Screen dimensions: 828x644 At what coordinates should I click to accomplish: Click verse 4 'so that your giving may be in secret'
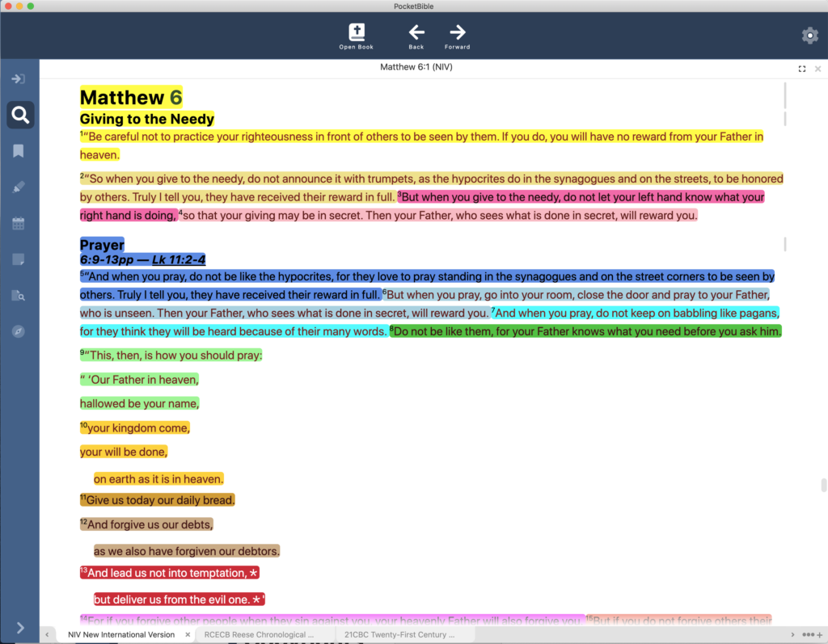click(x=272, y=216)
